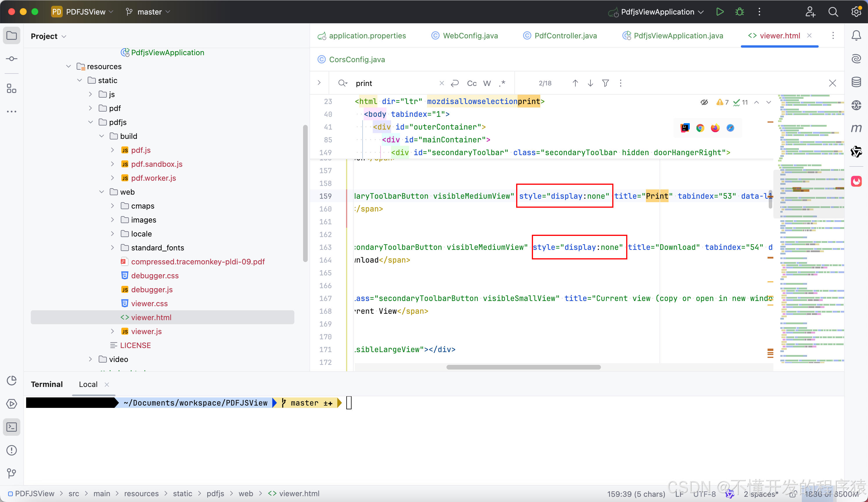The height and width of the screenshot is (502, 868).
Task: Click the Run PdfjsViewApplication play icon
Action: (x=720, y=12)
